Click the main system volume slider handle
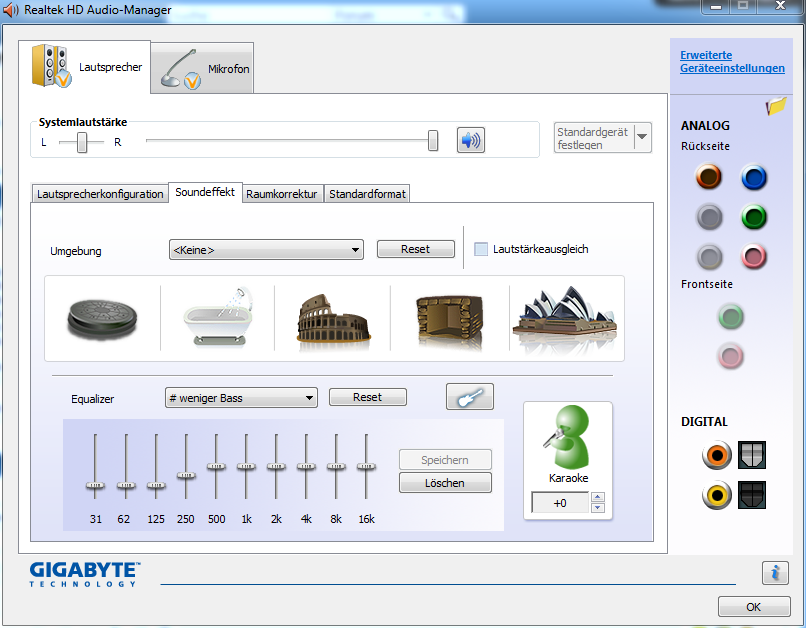 tap(433, 140)
